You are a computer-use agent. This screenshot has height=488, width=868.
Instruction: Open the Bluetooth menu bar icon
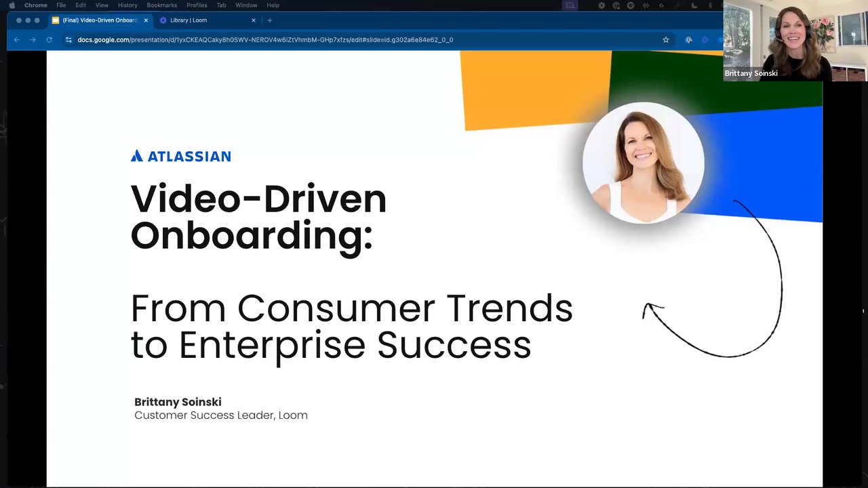click(x=710, y=5)
